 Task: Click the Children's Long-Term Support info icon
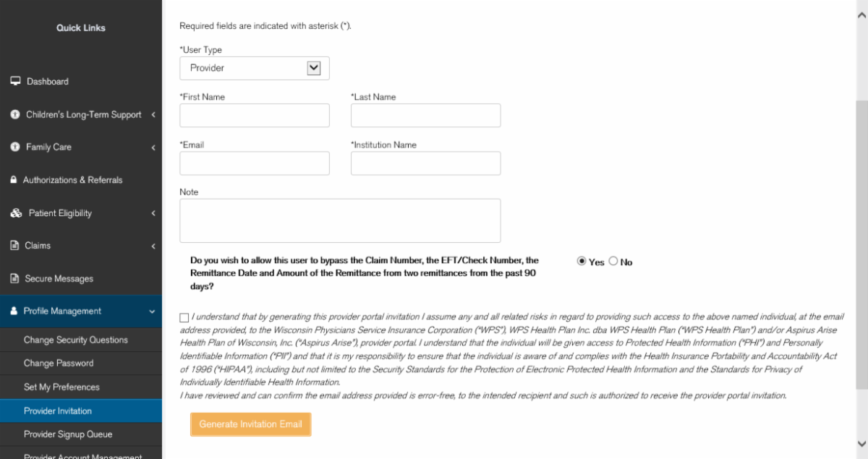pos(14,114)
